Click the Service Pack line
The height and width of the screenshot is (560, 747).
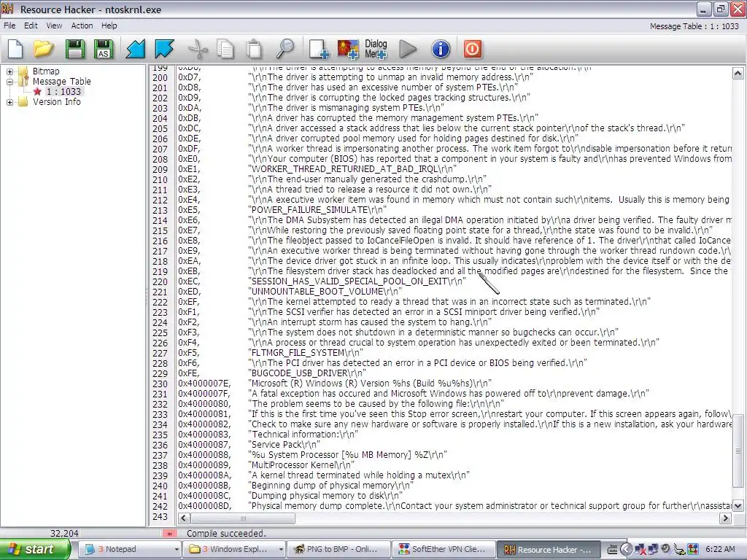pos(284,444)
